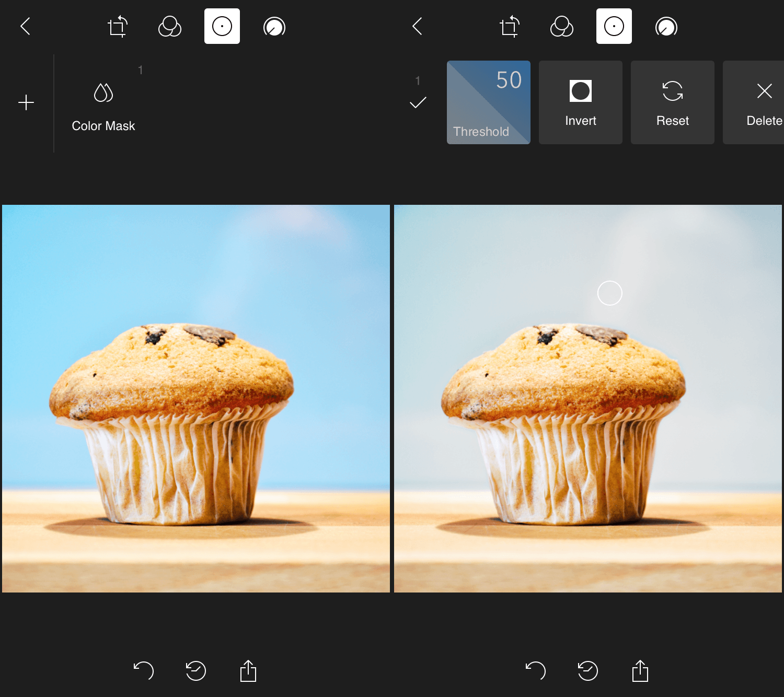Add a new mask with the plus button
Image resolution: width=784 pixels, height=697 pixels.
pyautogui.click(x=26, y=102)
